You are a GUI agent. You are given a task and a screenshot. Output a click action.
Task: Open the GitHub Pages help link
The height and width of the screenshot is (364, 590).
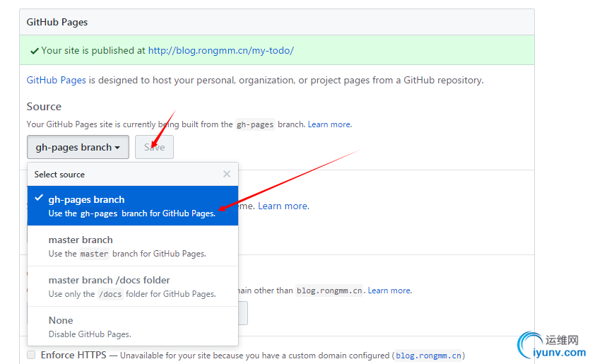[56, 80]
